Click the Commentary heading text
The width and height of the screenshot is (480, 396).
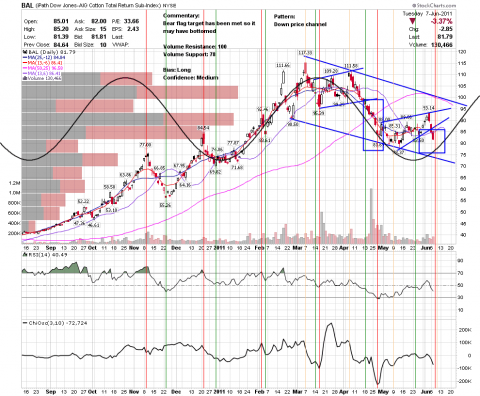181,16
